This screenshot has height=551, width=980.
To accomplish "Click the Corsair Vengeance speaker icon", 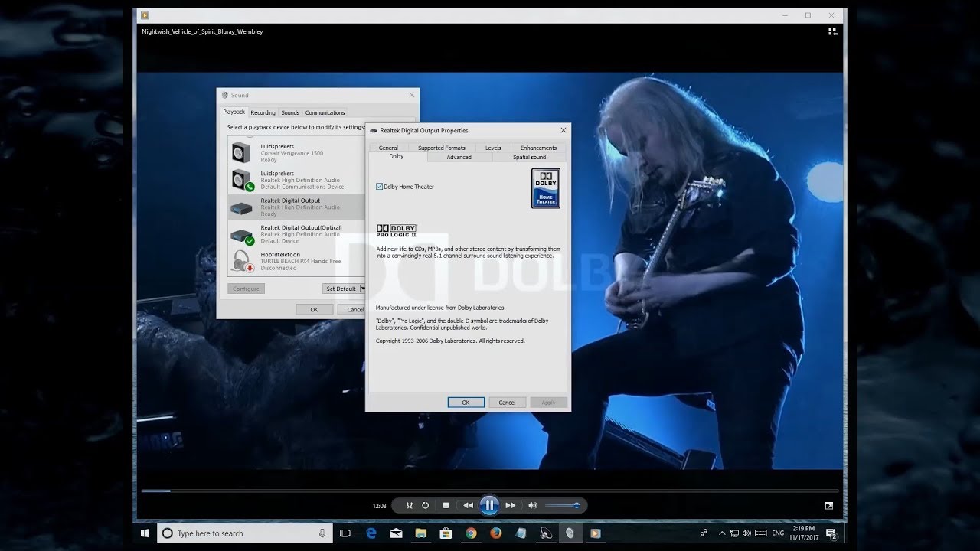I will coord(241,152).
